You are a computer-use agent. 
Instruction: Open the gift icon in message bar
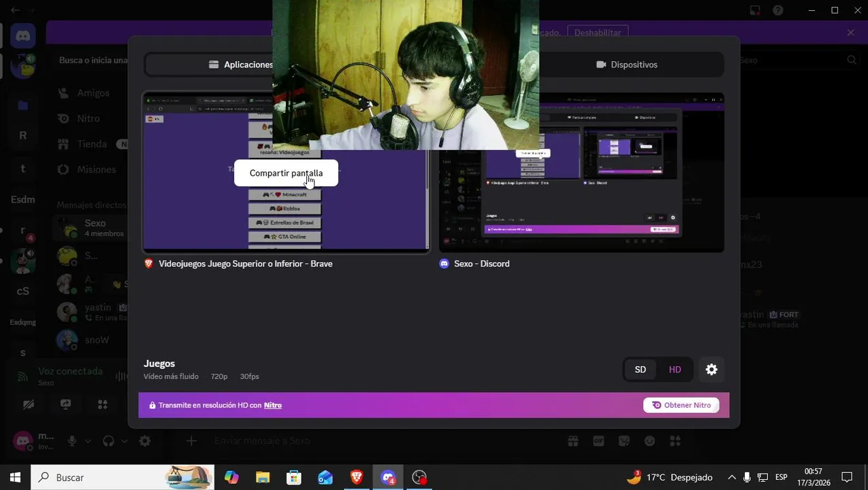point(573,441)
